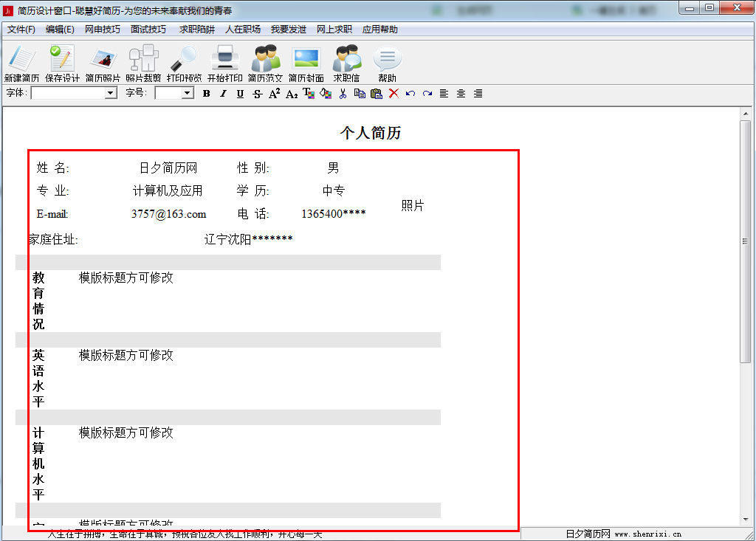Open 简历封面 (resume cover) tool
Screen dimensions: 756x541
coord(306,62)
